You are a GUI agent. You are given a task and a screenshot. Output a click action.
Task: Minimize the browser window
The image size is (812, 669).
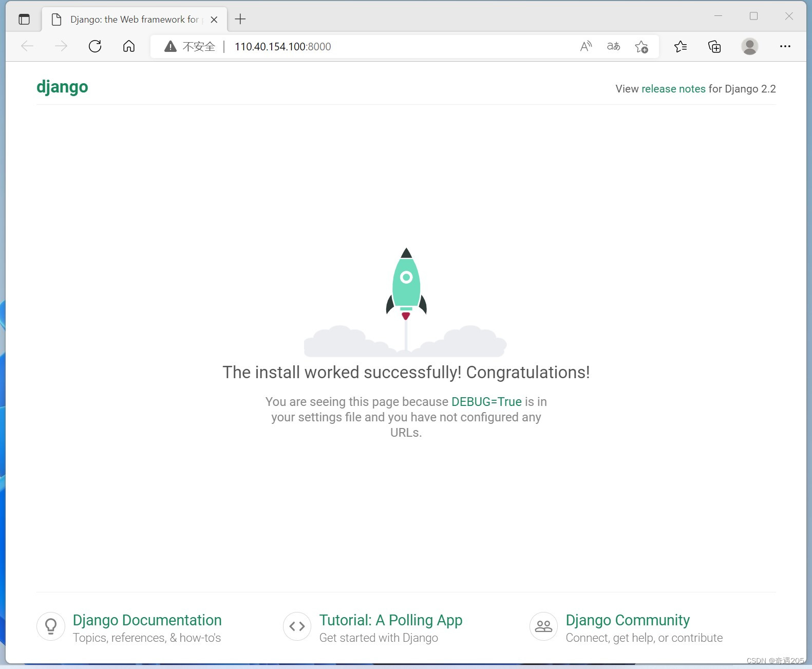718,16
